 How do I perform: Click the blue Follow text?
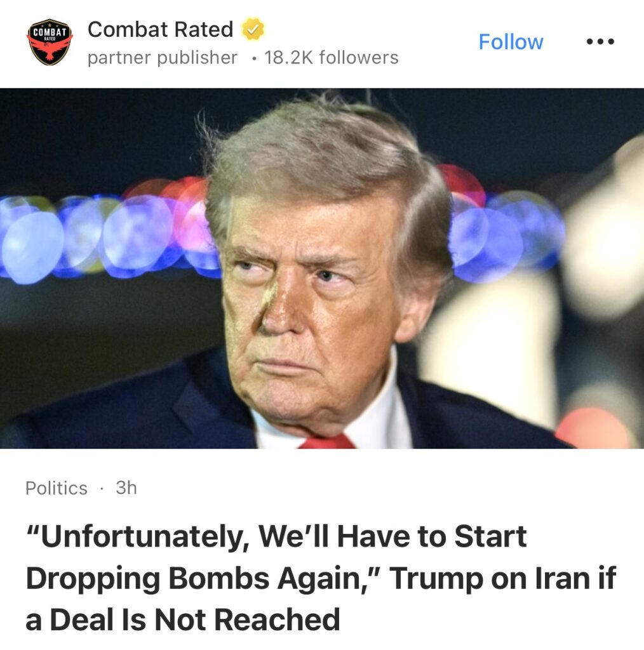[511, 42]
